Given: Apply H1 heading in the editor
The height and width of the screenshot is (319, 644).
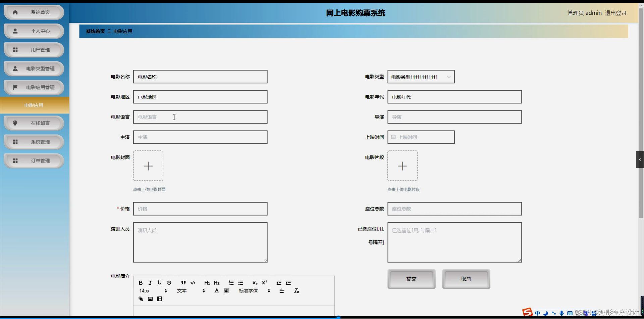Looking at the screenshot, I should (x=207, y=282).
